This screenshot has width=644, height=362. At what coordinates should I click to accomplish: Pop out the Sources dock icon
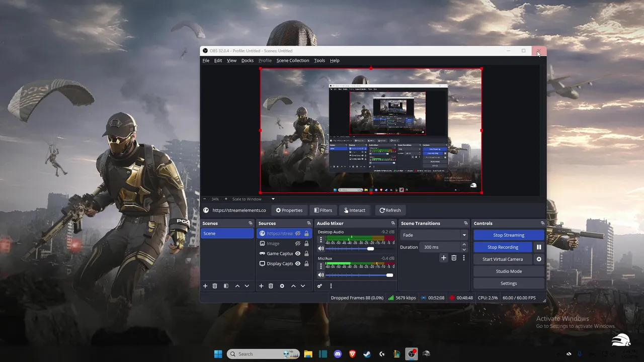click(x=309, y=223)
